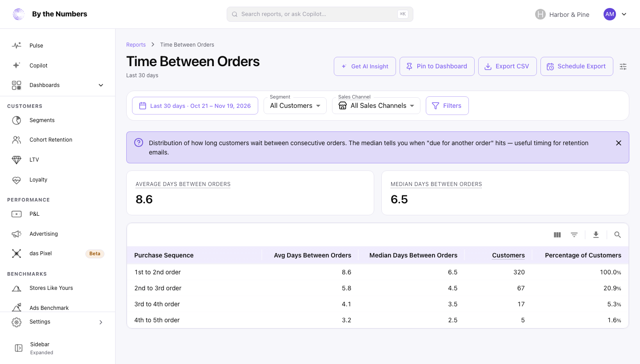
Task: Click the By the Numbers logo icon
Action: (18, 14)
